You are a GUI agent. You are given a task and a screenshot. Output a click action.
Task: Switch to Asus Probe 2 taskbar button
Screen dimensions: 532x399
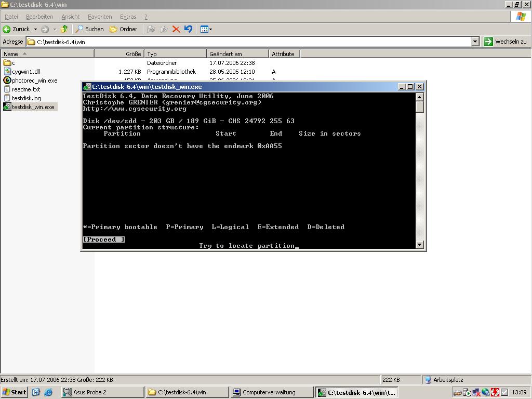(102, 392)
